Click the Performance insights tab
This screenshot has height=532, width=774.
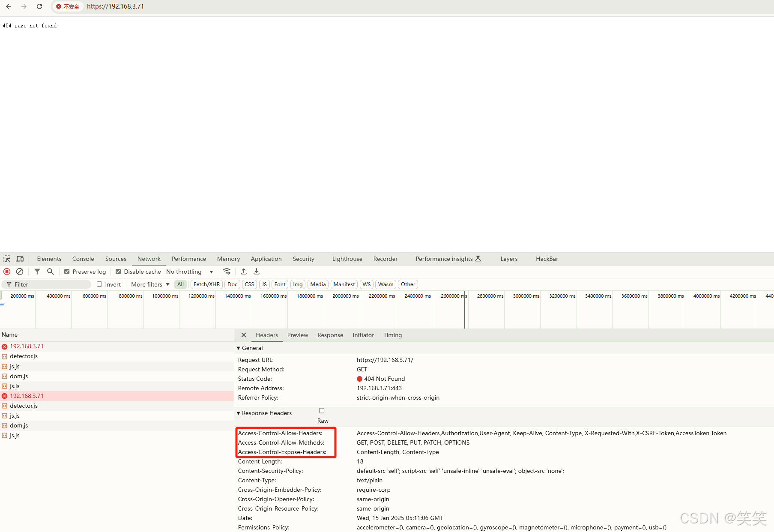click(x=448, y=259)
